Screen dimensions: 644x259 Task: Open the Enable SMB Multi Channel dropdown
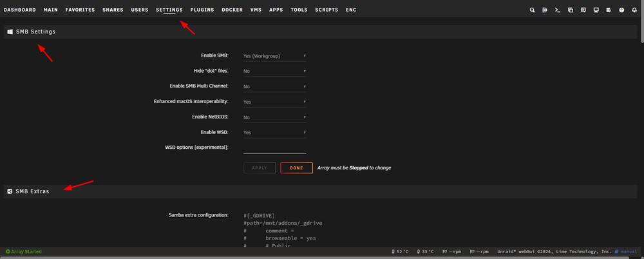275,87
